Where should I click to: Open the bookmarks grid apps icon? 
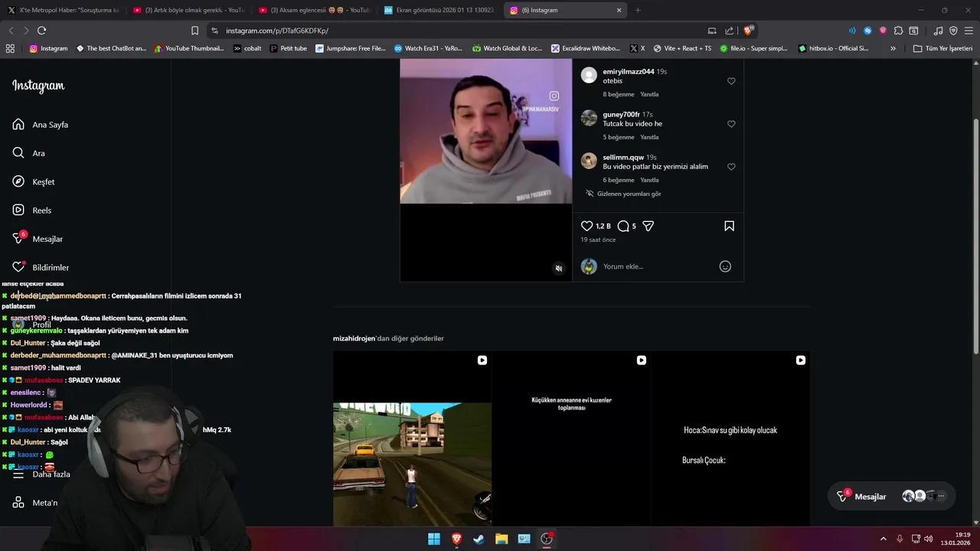(x=10, y=48)
